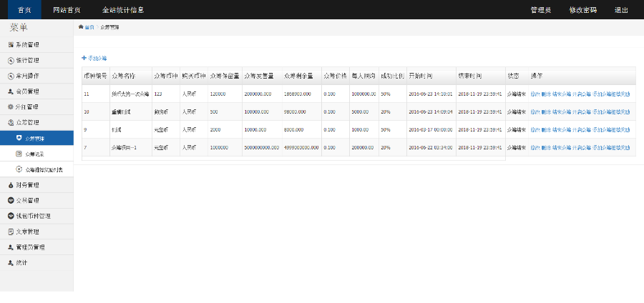The width and height of the screenshot is (644, 303).
Task: Click start time 2016-06-23 14:10:01
Action: (x=431, y=94)
